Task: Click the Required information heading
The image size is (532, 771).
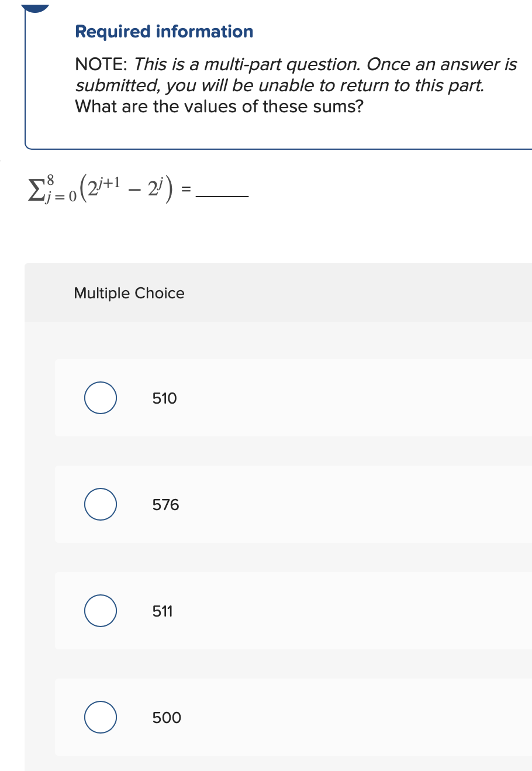Action: coord(164,32)
